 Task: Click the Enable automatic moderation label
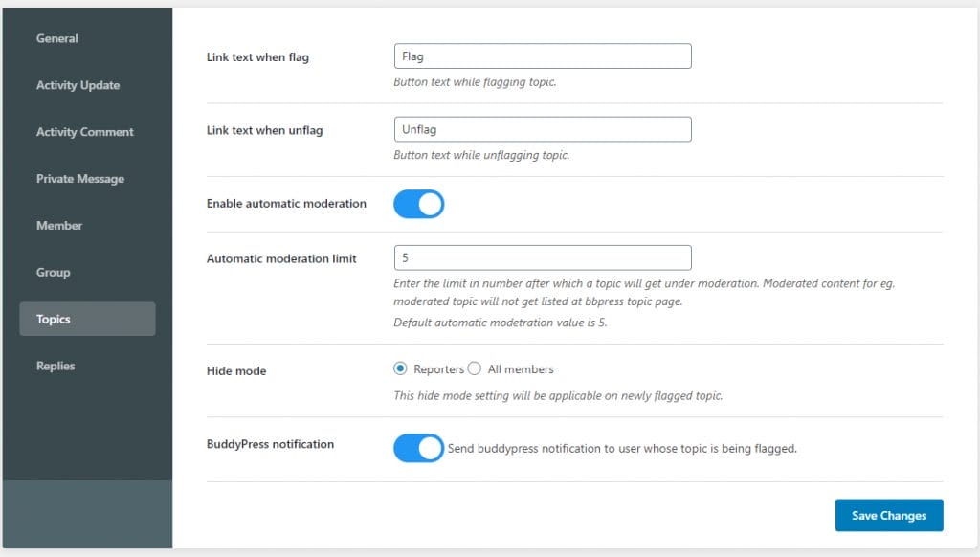pyautogui.click(x=286, y=204)
